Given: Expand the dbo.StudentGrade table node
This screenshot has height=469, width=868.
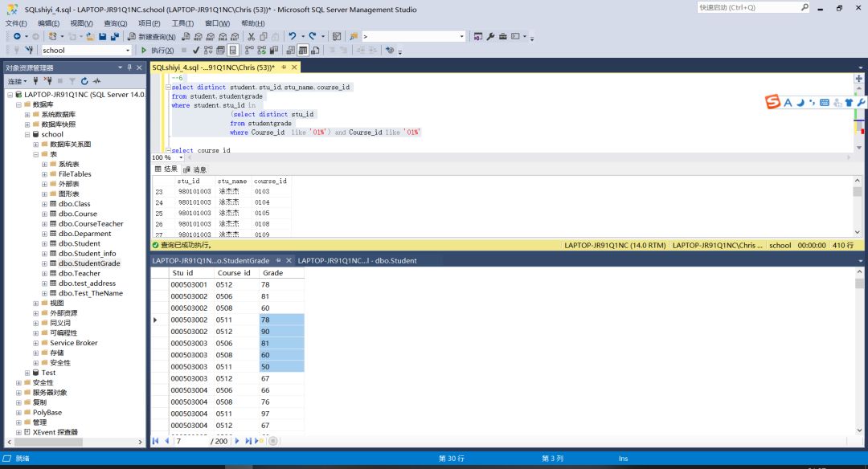Looking at the screenshot, I should [x=45, y=263].
